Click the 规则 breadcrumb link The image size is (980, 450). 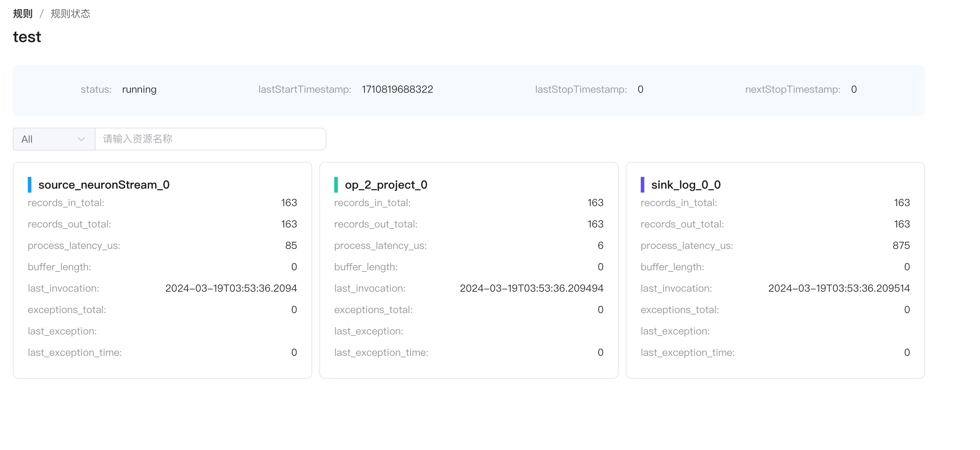coord(23,14)
